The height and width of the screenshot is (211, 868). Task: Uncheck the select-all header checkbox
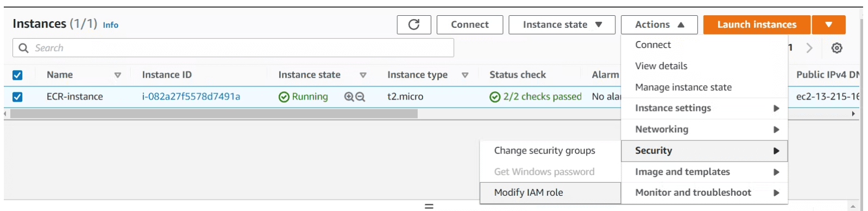[17, 75]
